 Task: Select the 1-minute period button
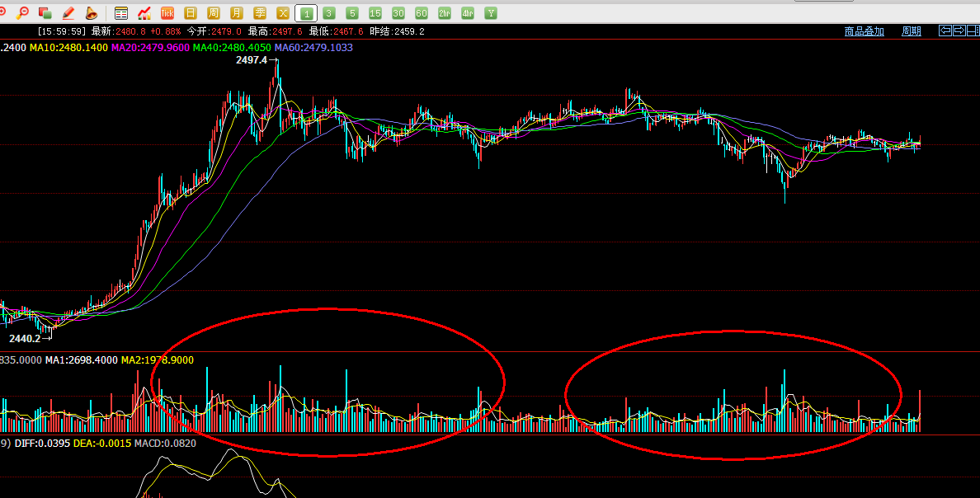tap(306, 13)
